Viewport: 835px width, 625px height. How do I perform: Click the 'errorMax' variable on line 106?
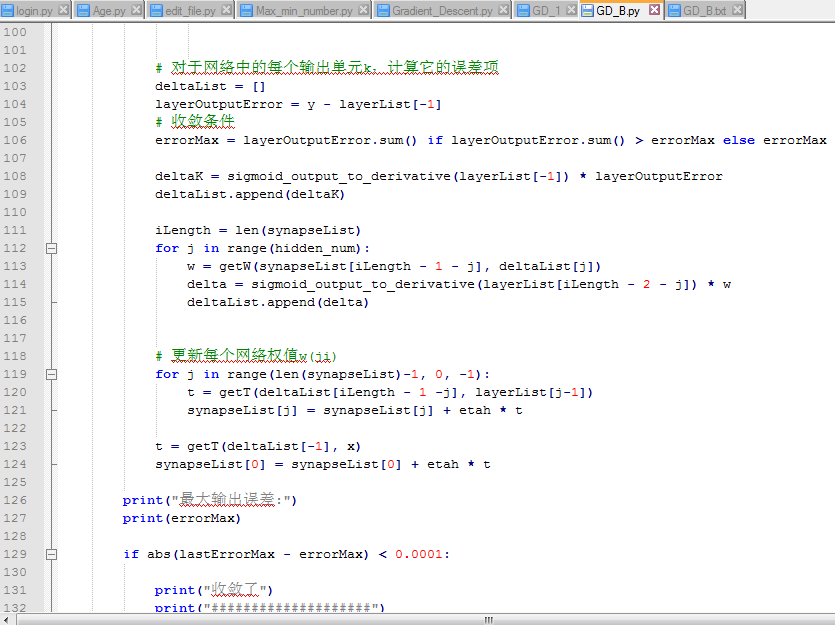pos(187,140)
